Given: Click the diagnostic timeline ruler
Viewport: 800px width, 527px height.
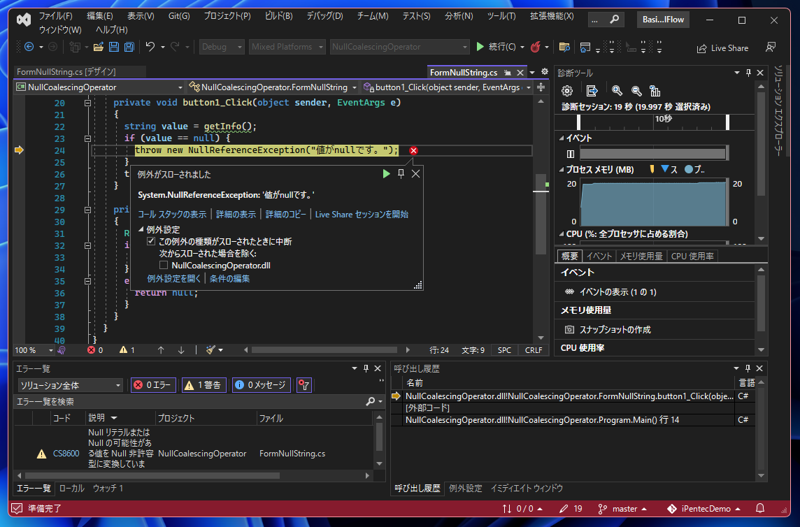Looking at the screenshot, I should click(x=654, y=122).
